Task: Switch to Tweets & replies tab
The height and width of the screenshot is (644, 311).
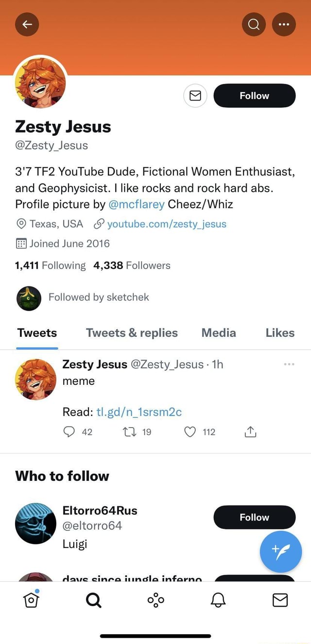Action: (x=131, y=333)
